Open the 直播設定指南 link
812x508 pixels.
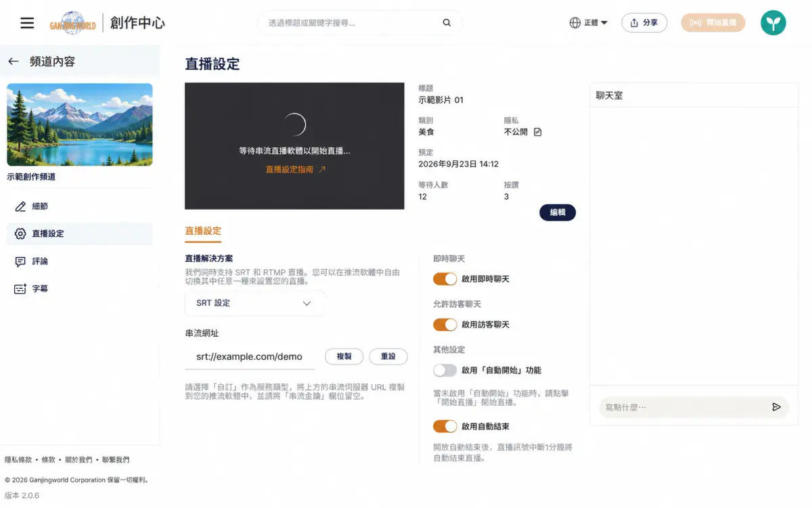(290, 170)
